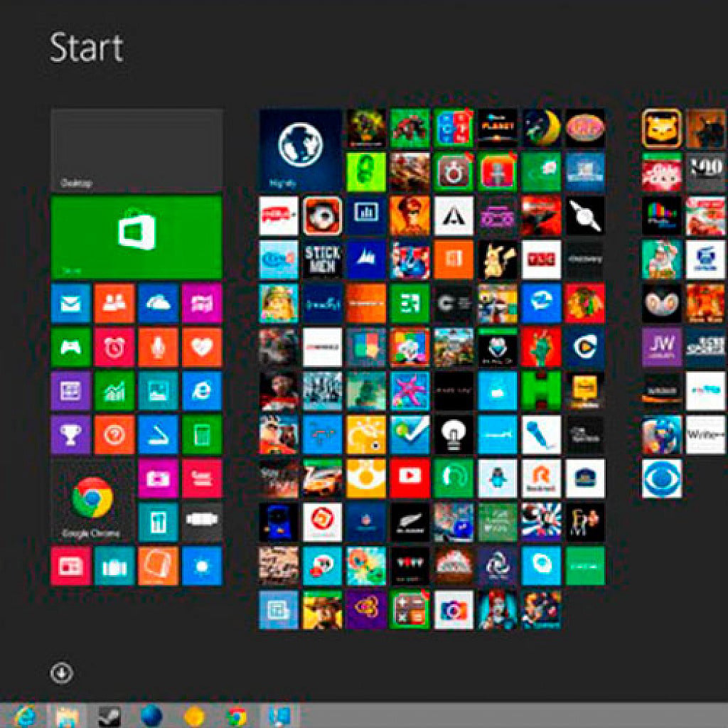728x728 pixels.
Task: Open the green zombie hand tile
Action: (x=541, y=347)
